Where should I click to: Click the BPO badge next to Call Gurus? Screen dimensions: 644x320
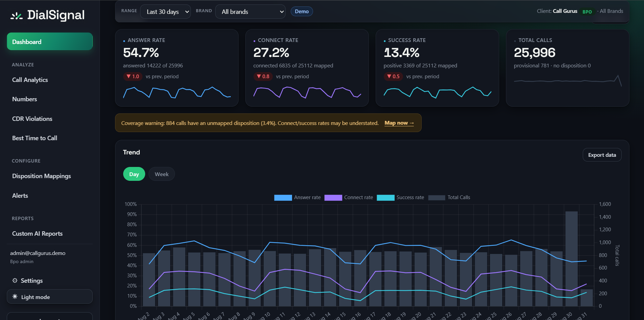[x=587, y=12]
